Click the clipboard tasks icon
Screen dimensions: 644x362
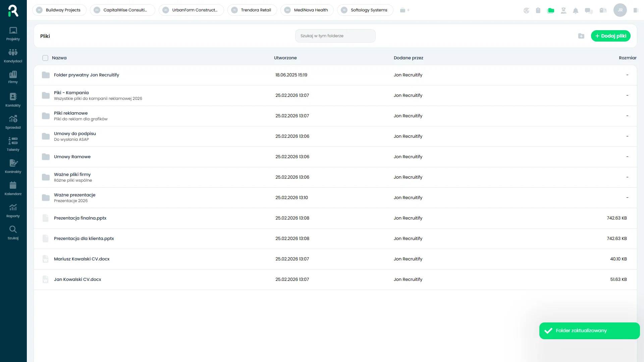click(538, 10)
